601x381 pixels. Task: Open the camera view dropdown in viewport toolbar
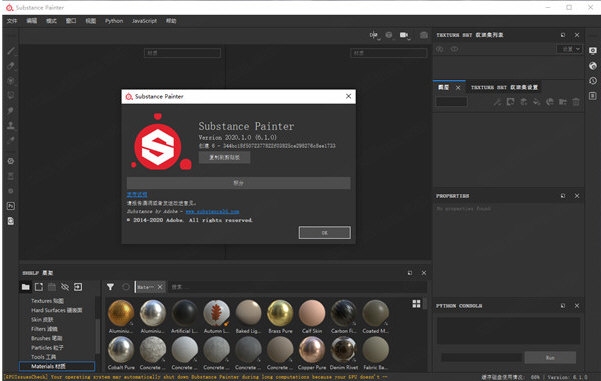[x=404, y=35]
